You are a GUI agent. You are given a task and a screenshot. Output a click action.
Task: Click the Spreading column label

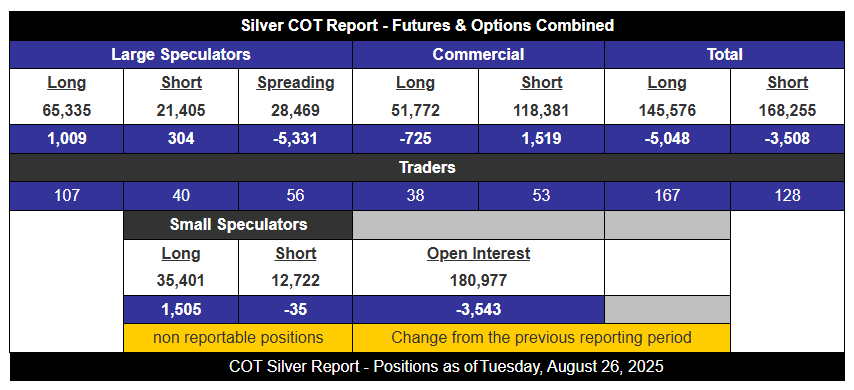pos(295,83)
